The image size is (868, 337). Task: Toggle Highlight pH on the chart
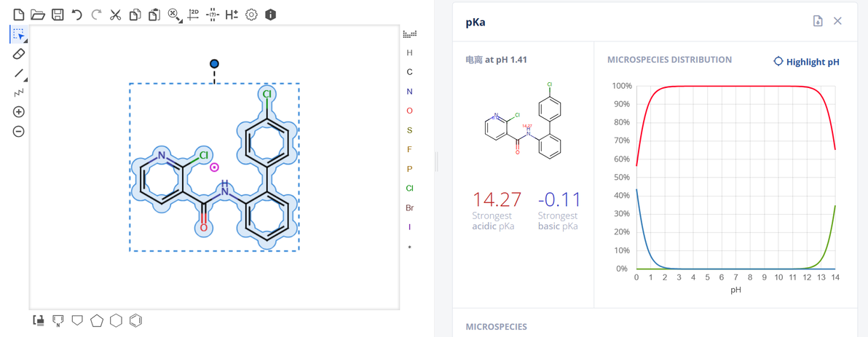point(806,62)
